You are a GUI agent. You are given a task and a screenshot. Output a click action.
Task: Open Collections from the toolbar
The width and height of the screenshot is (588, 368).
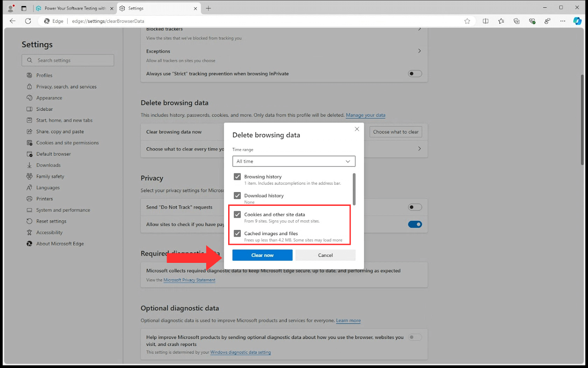point(516,21)
